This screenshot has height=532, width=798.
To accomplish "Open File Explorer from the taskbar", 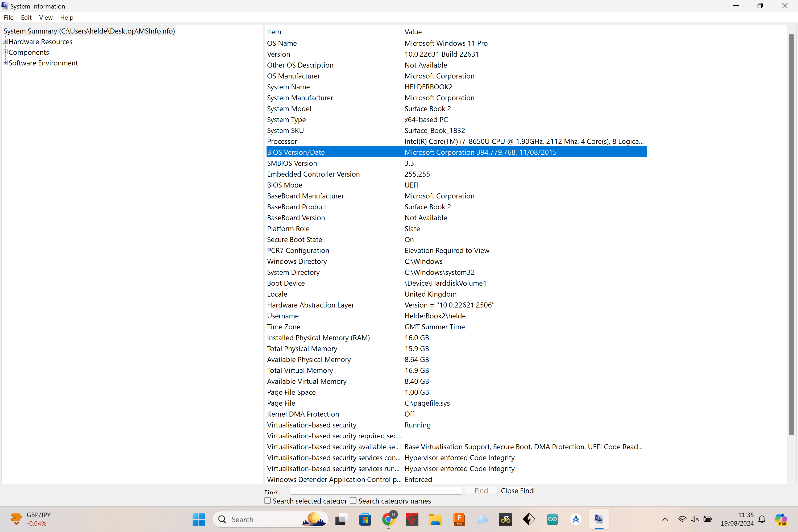I will tap(435, 519).
